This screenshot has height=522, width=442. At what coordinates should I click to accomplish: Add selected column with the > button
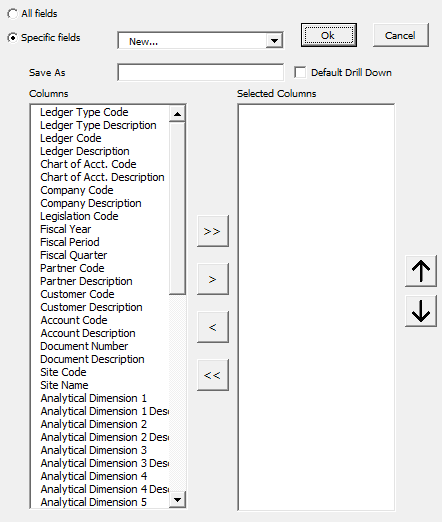click(x=212, y=279)
